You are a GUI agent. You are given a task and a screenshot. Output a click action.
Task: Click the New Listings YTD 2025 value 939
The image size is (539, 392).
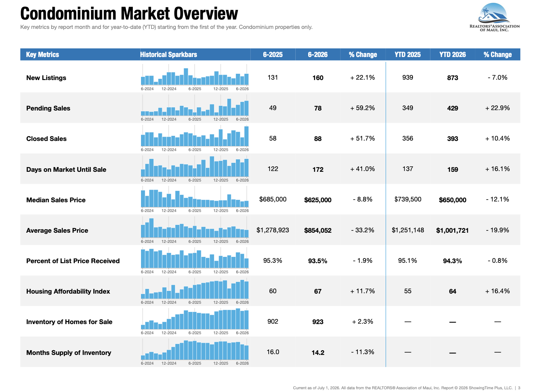(x=408, y=77)
